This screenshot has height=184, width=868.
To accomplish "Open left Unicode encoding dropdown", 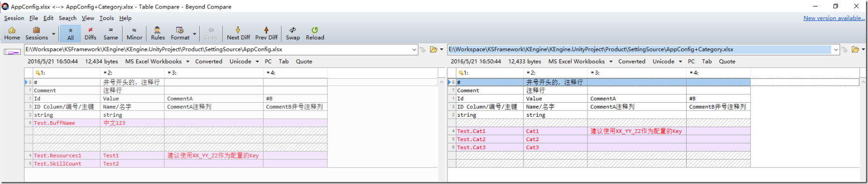I will click(x=244, y=61).
